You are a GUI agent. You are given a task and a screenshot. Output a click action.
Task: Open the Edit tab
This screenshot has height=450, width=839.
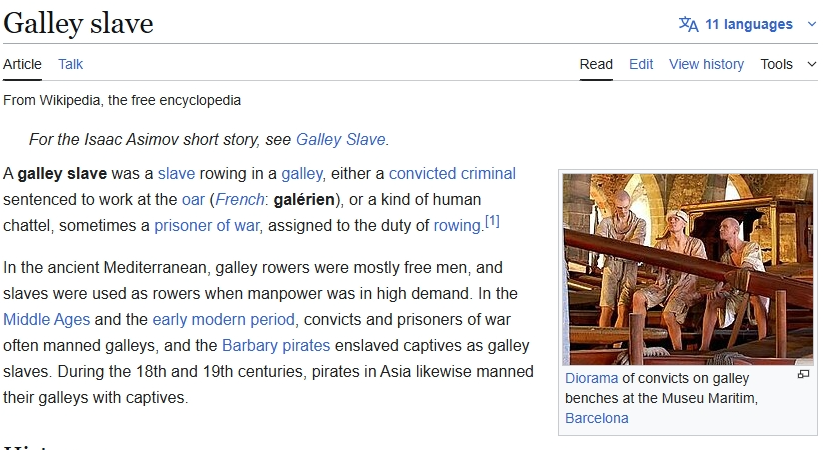641,64
